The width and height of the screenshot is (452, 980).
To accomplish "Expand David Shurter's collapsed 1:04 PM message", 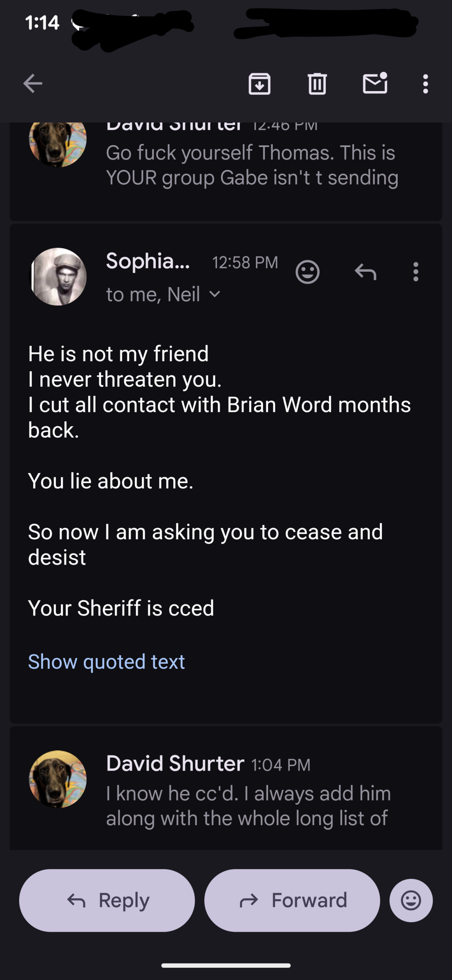I will tap(249, 792).
